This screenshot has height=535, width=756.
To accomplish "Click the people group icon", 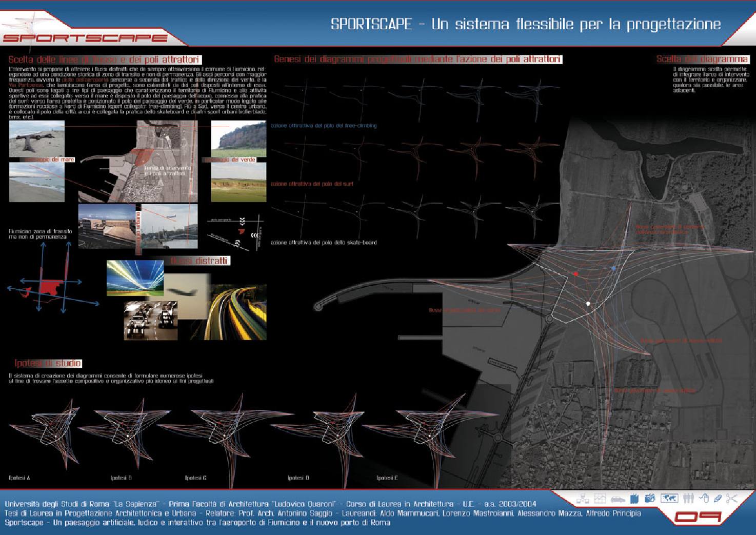I will (688, 498).
